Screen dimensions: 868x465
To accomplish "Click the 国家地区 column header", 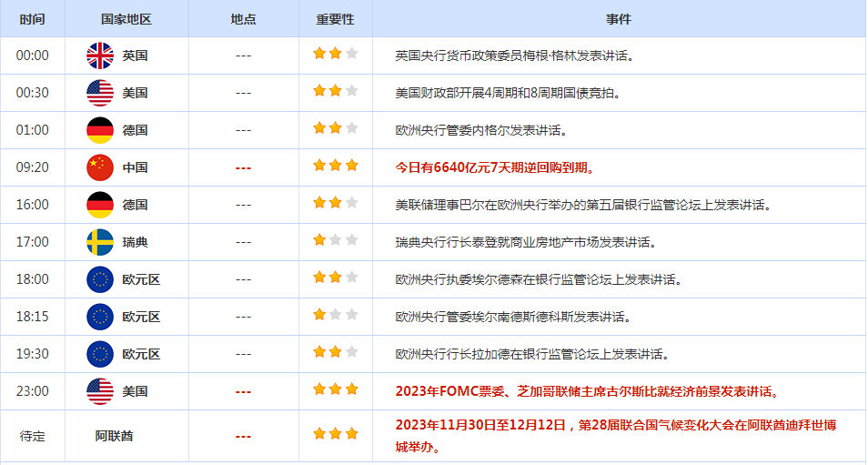I will click(126, 19).
